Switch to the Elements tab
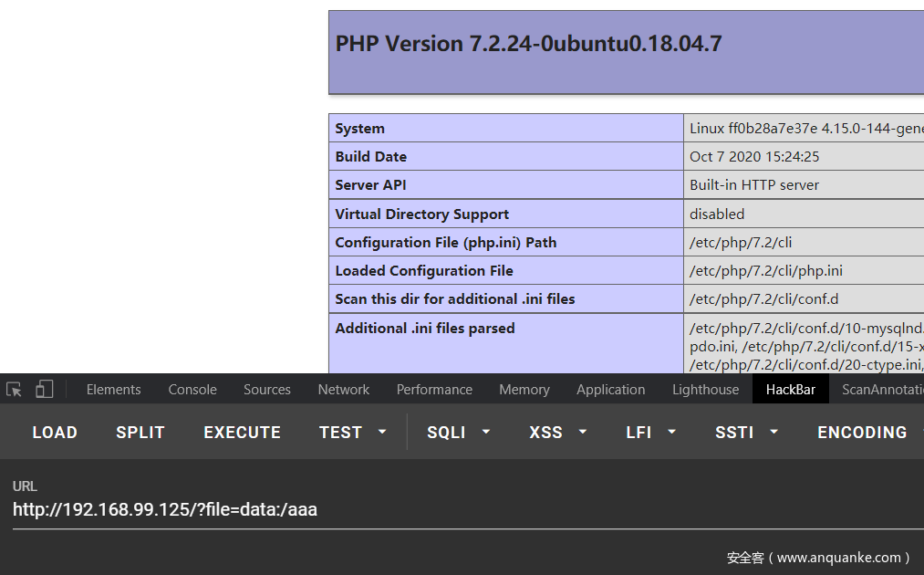Viewport: 924px width, 575px height. (113, 390)
